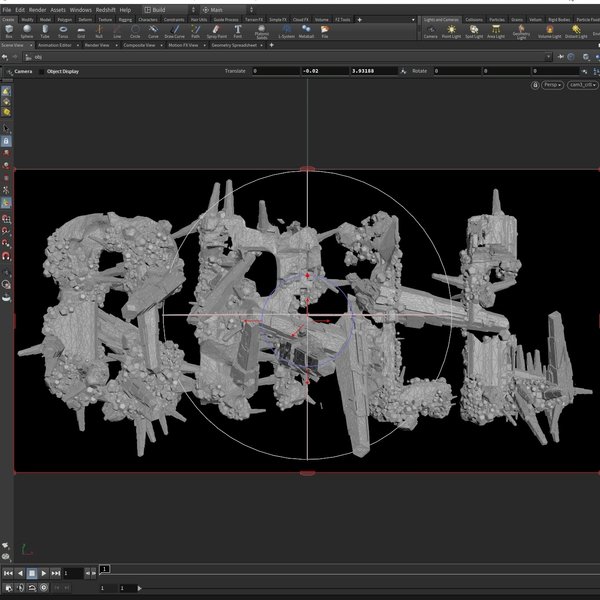Open the camera selection dropdown
600x600 pixels.
coord(583,85)
